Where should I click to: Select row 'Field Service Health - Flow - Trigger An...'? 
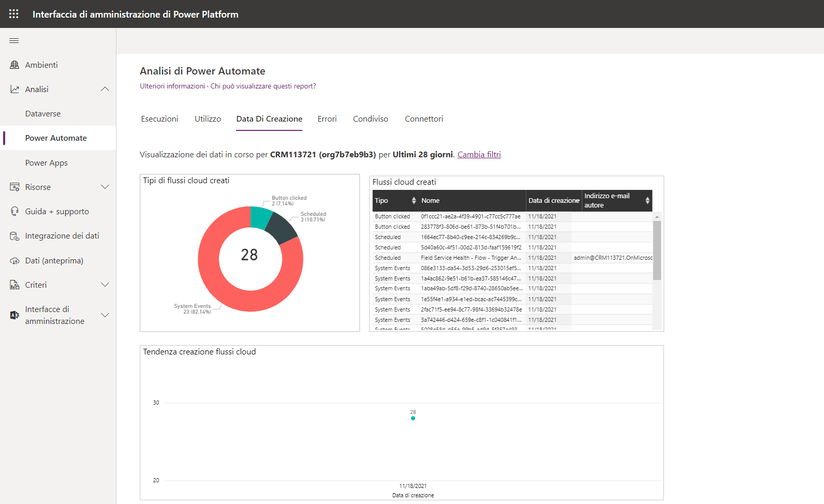(513, 258)
